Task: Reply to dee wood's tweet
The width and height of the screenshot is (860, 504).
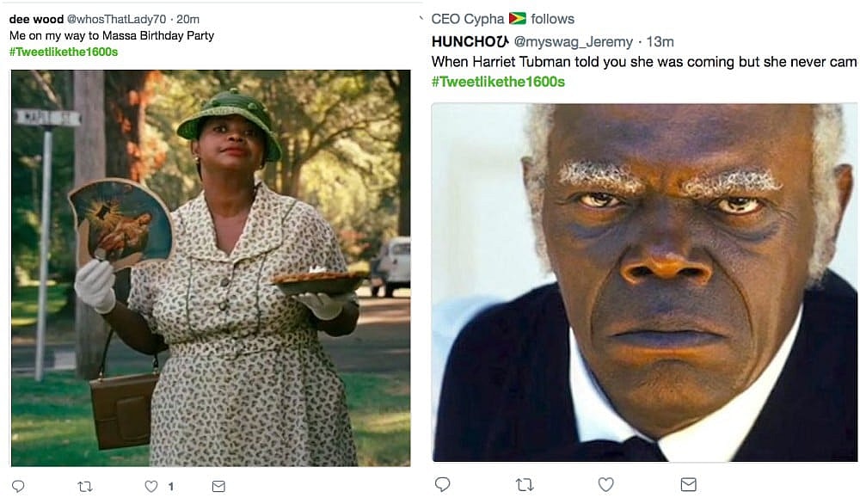Action: tap(18, 487)
